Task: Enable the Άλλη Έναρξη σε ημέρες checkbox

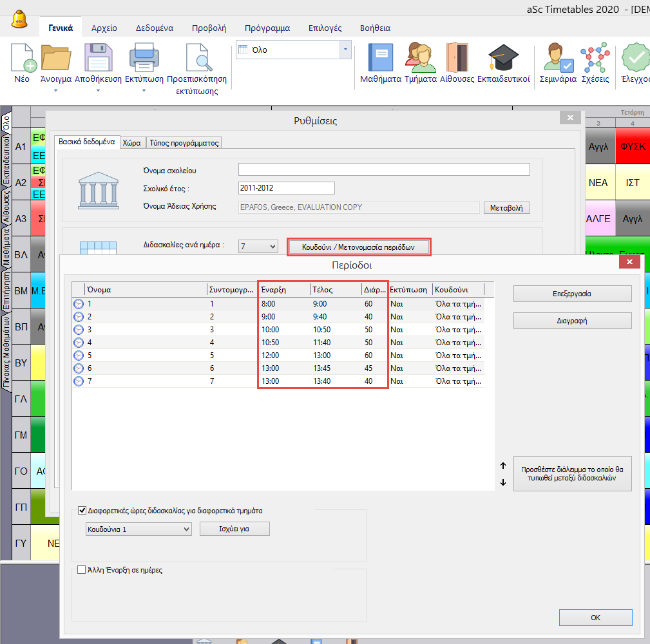Action: (x=82, y=569)
